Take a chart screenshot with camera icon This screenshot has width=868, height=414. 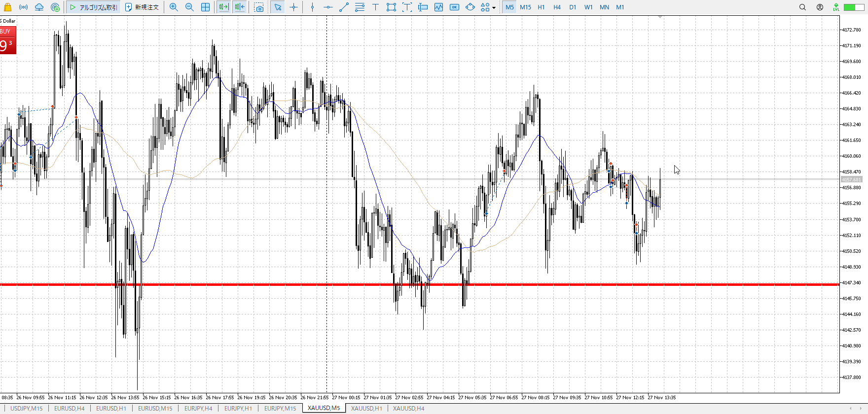point(259,7)
